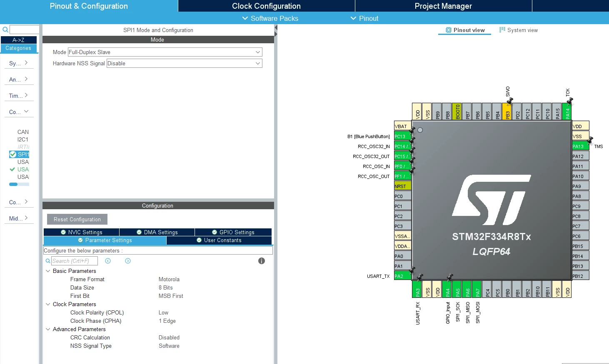Toggle the SPI1 enabled checkmark in peripheral list

(12, 154)
